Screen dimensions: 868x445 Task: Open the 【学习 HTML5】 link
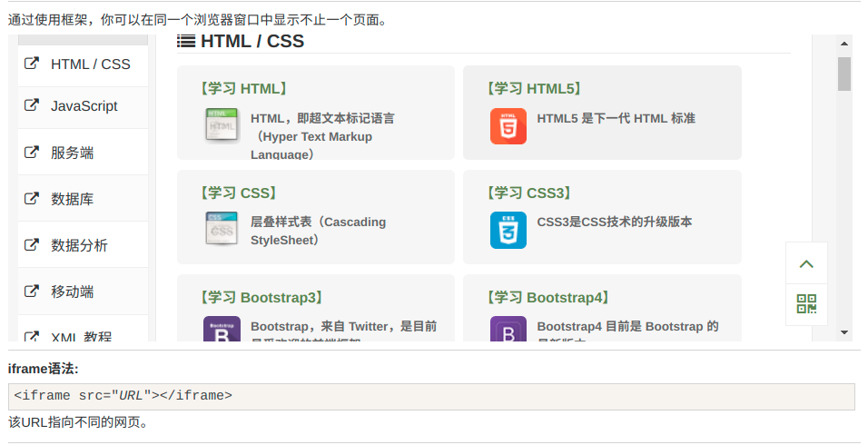click(534, 89)
